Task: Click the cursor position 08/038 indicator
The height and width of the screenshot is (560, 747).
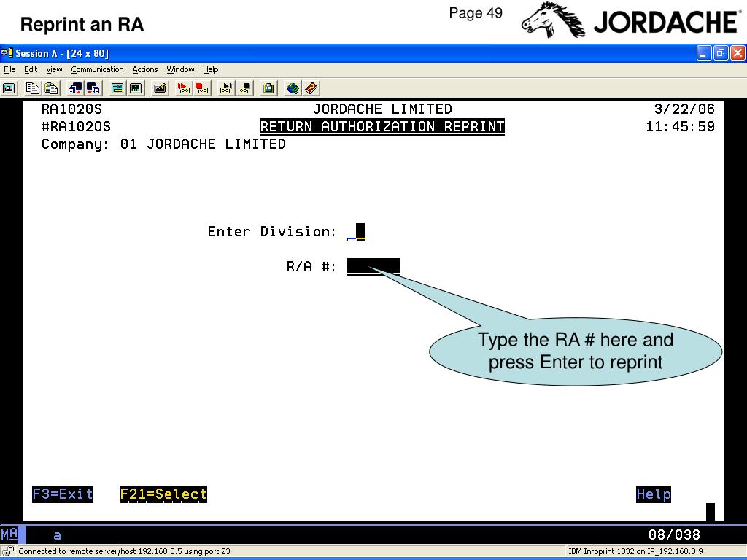Action: (674, 534)
